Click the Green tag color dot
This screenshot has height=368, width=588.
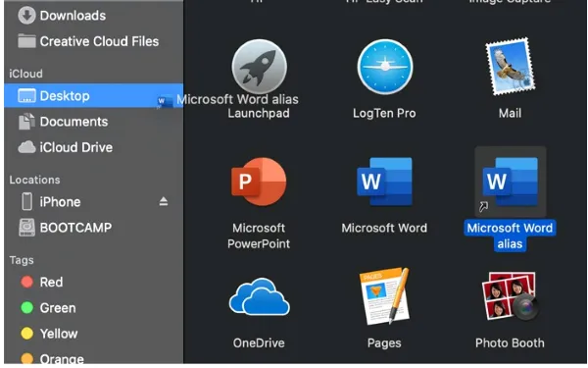coord(27,308)
